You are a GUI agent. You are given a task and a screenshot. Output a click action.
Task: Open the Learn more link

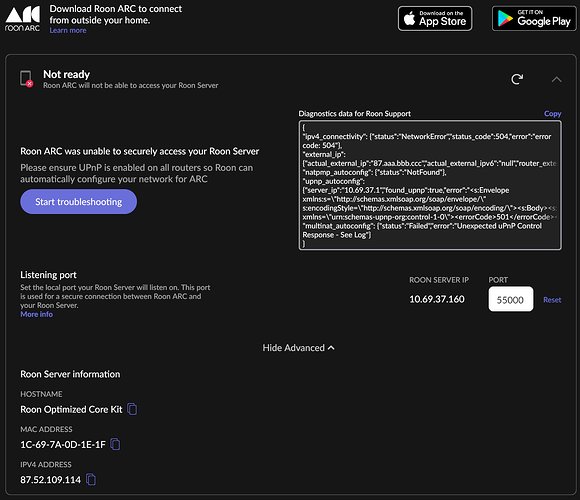[x=68, y=30]
